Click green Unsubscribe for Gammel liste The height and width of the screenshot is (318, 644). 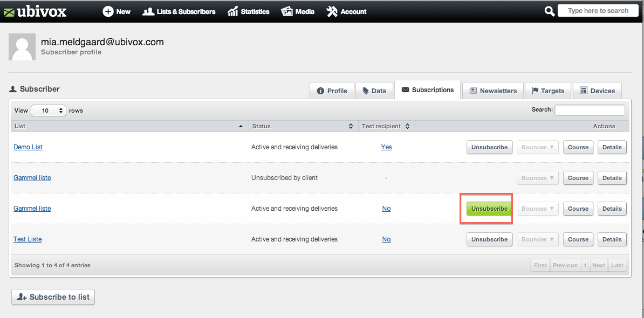pyautogui.click(x=490, y=209)
